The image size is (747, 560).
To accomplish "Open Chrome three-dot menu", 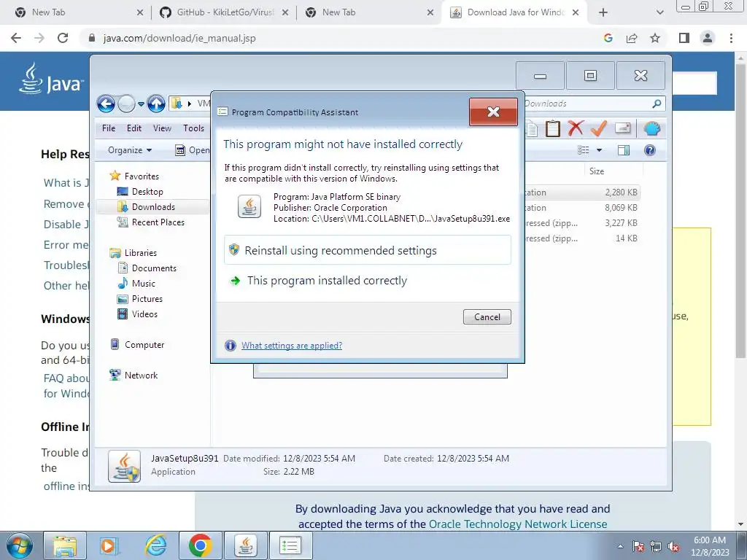I will (731, 38).
